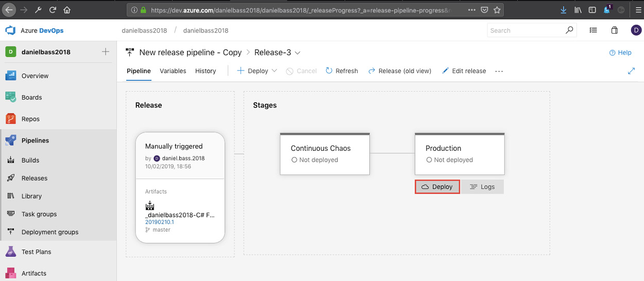Screen dimensions: 644x281
Task: Open Logs under Production stage
Action: [x=482, y=187]
